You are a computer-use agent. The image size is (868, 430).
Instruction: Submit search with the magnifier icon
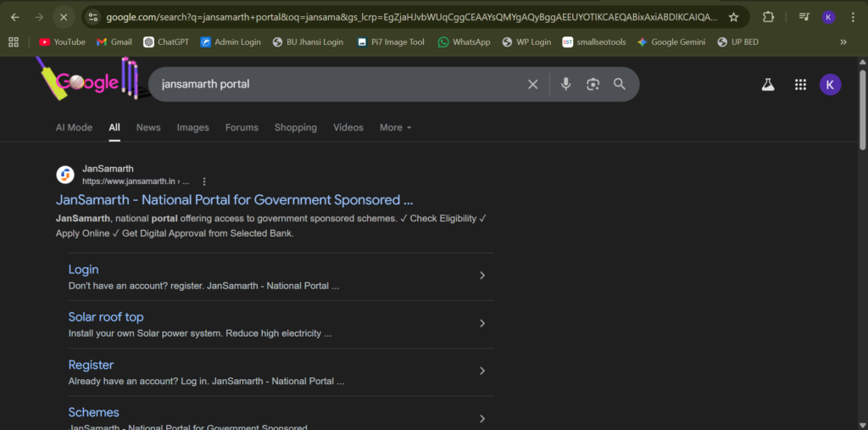(620, 84)
